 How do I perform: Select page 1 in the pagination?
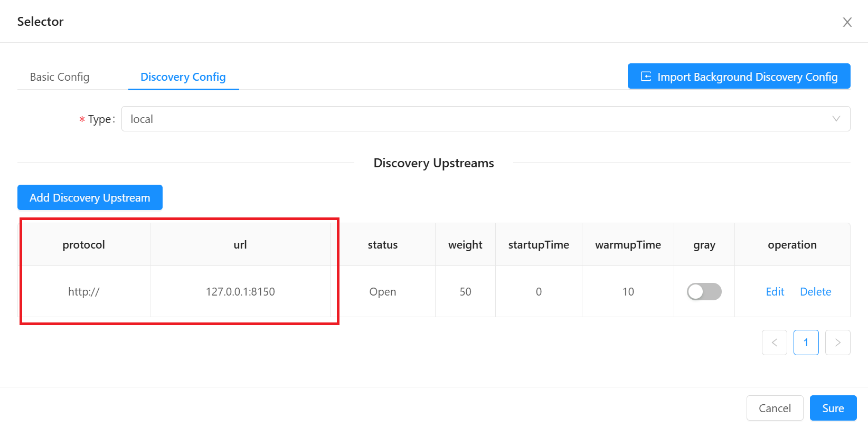coord(806,343)
